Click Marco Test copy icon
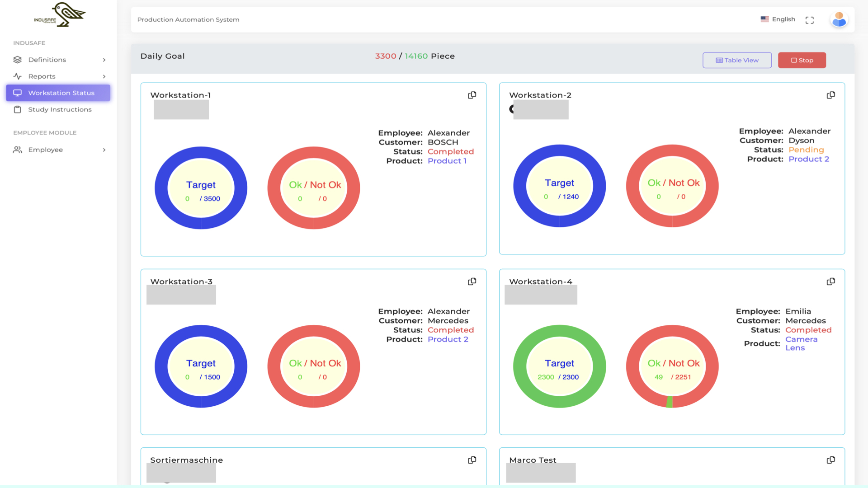This screenshot has height=488, width=868. click(x=830, y=460)
